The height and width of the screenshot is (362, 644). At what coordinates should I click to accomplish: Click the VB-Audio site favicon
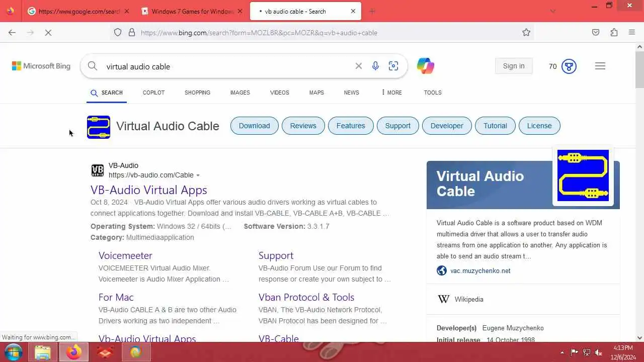pos(98,170)
